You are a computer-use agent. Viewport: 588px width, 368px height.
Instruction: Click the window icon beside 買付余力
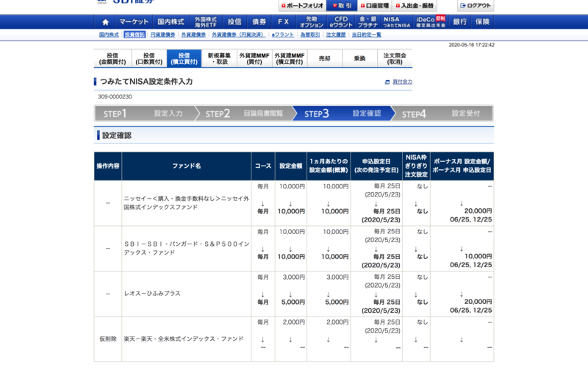(387, 82)
